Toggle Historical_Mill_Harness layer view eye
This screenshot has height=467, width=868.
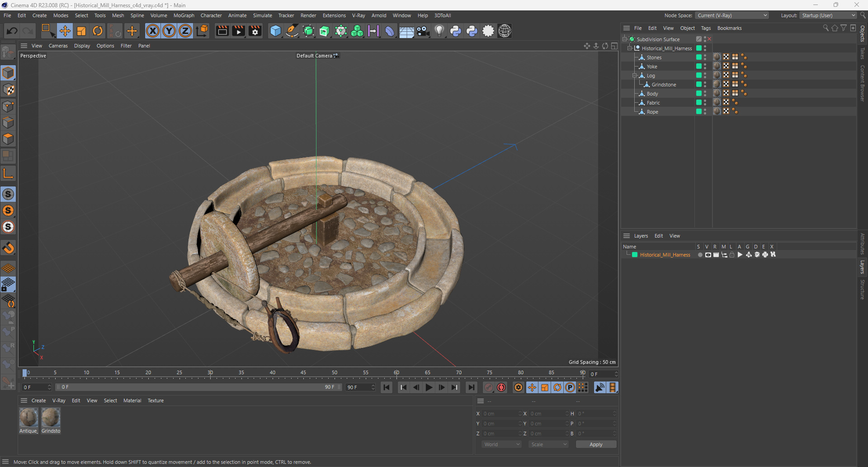click(x=708, y=255)
